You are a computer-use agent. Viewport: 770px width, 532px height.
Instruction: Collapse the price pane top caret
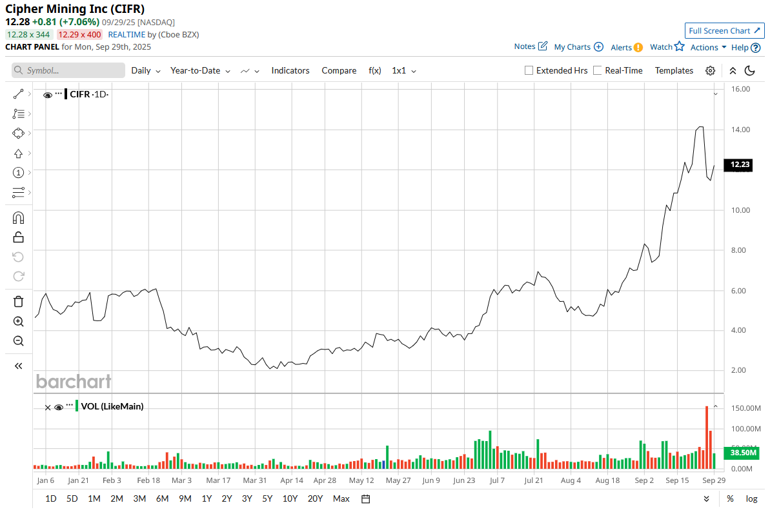[x=716, y=94]
